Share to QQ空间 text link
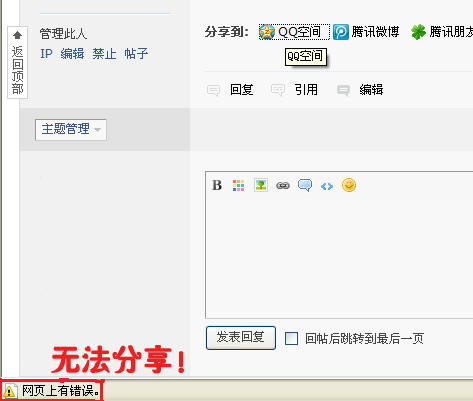The height and width of the screenshot is (401, 473). [x=299, y=32]
